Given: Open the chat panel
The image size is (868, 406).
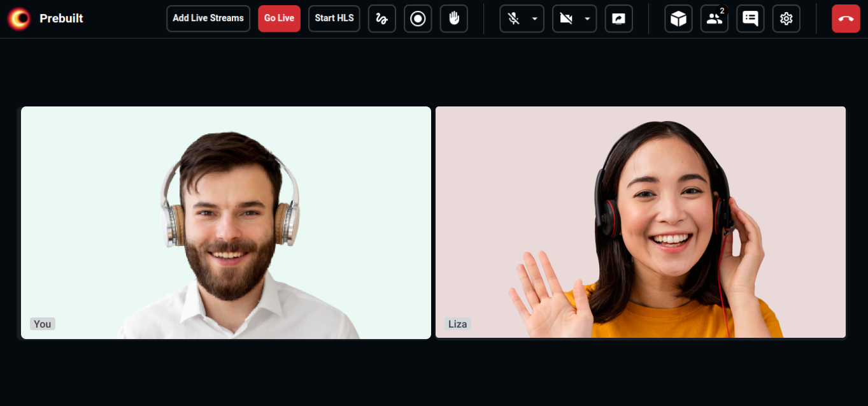Looking at the screenshot, I should (750, 18).
